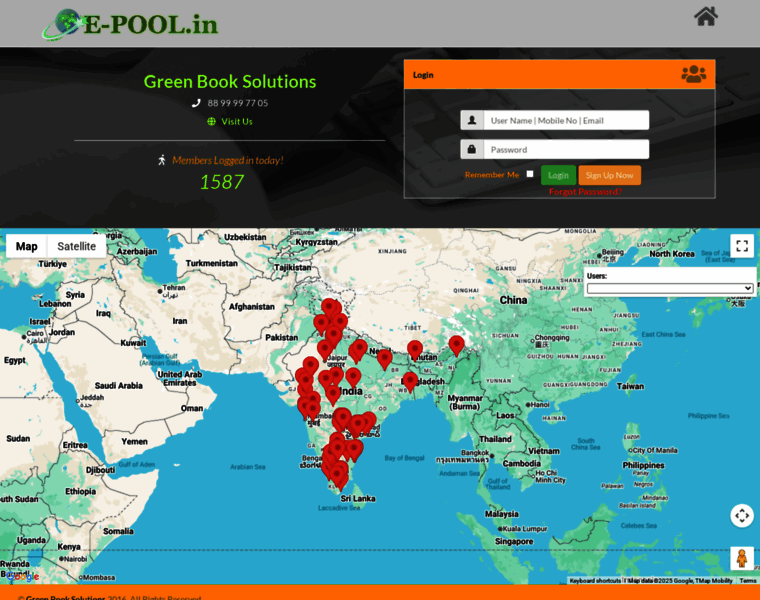Click the 88 99 99 77 05 phone number
Image resolution: width=760 pixels, height=600 pixels.
pos(238,103)
